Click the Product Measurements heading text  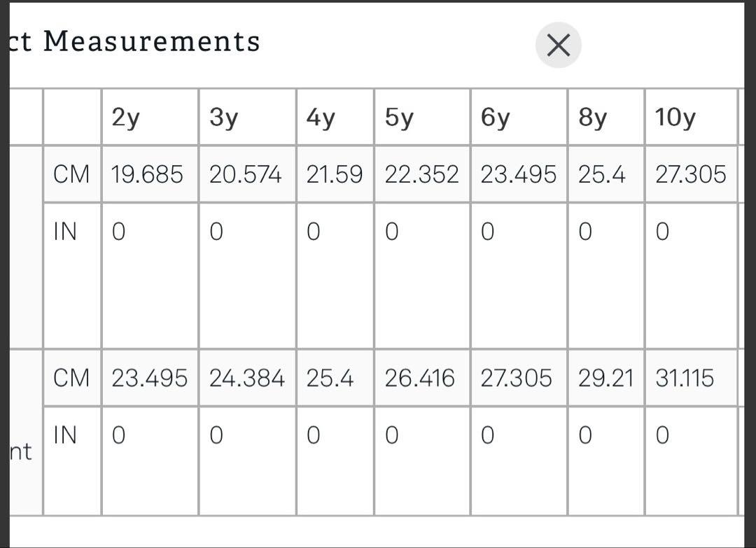tap(135, 41)
